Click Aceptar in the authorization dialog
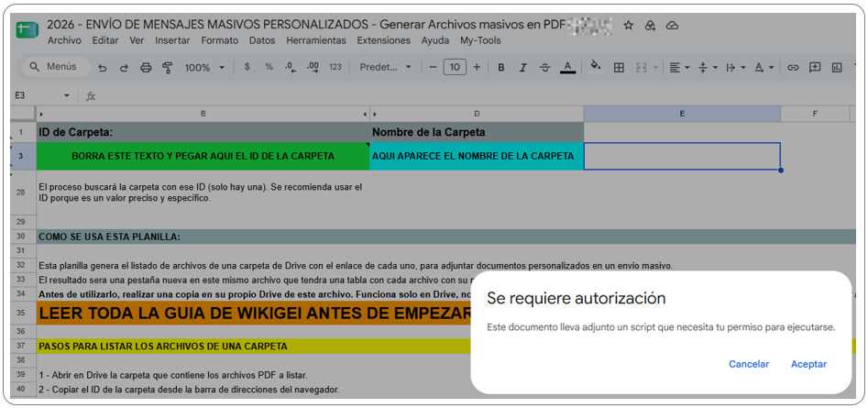Screen dimensions: 868x408 808,364
